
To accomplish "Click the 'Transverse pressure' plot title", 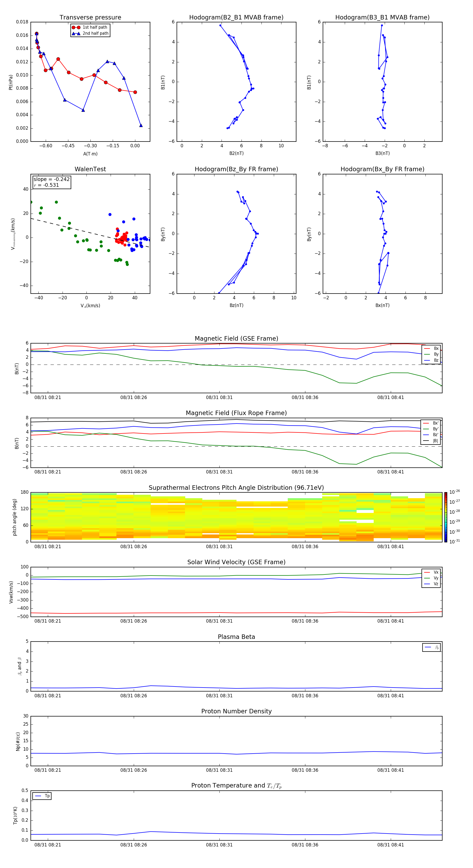I will 90,17.
